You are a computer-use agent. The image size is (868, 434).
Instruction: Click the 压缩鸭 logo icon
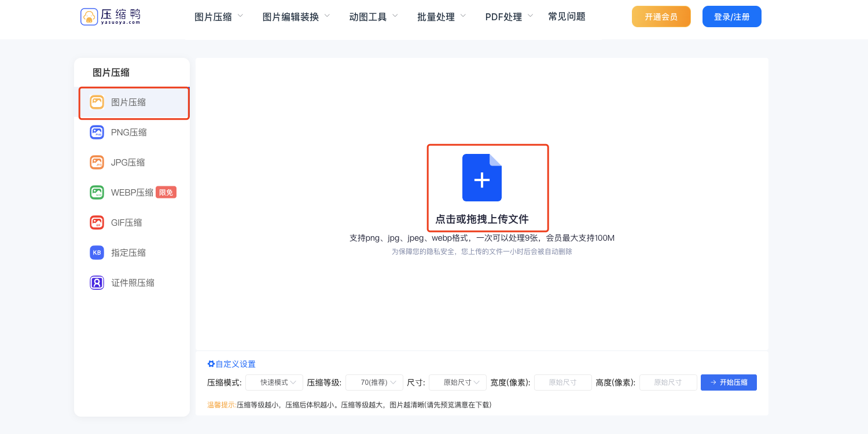pos(89,17)
